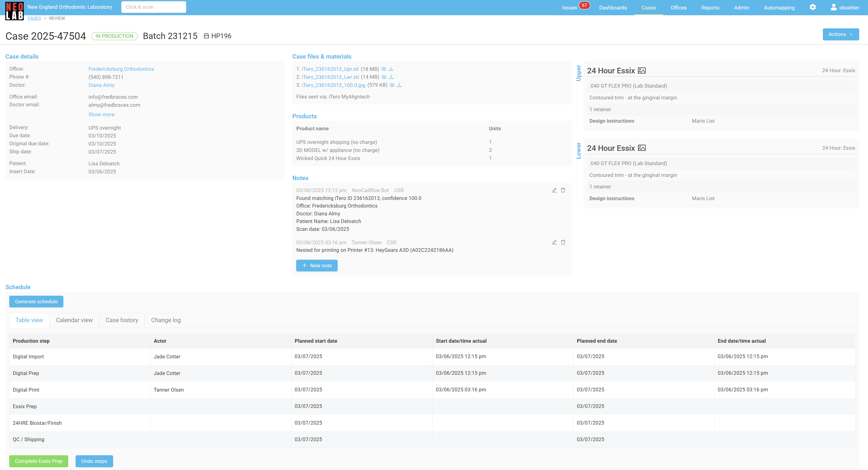Click the Complete Essix Prep button

[x=38, y=461]
